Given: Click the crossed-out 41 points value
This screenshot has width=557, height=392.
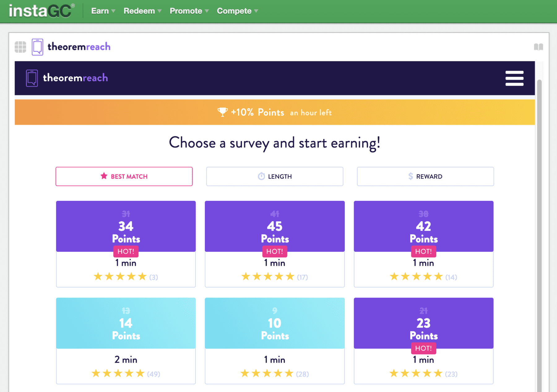Looking at the screenshot, I should tap(275, 214).
